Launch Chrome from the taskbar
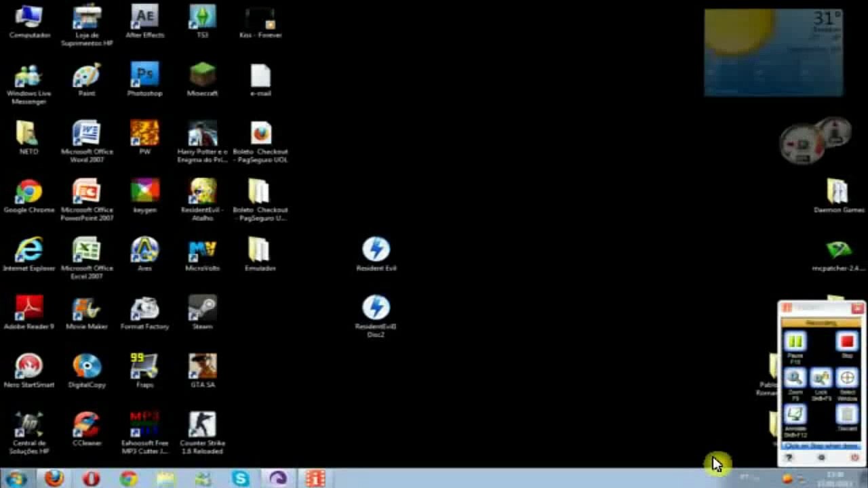Screen dimensions: 868x488 128,479
